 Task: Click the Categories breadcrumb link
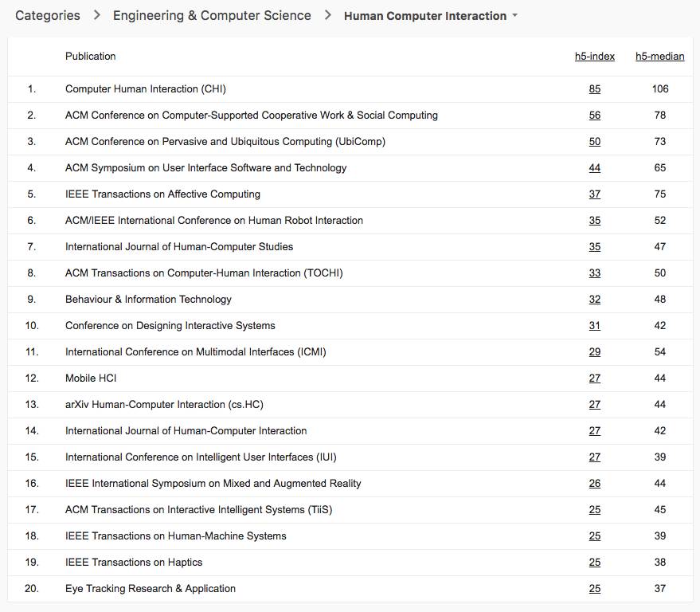pyautogui.click(x=48, y=16)
